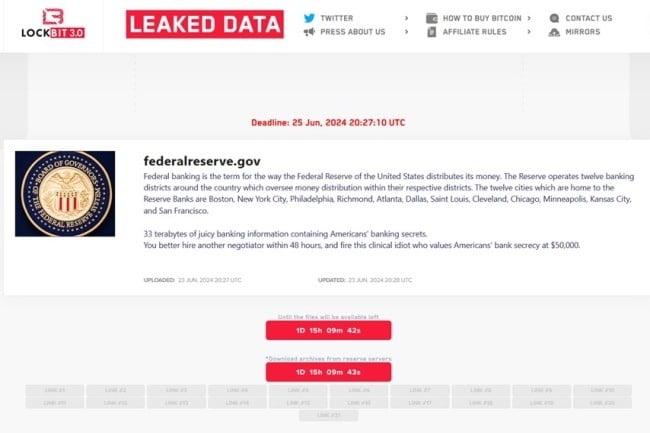Click the first red countdown timer button
Screen dimensions: 650x433
tap(328, 331)
